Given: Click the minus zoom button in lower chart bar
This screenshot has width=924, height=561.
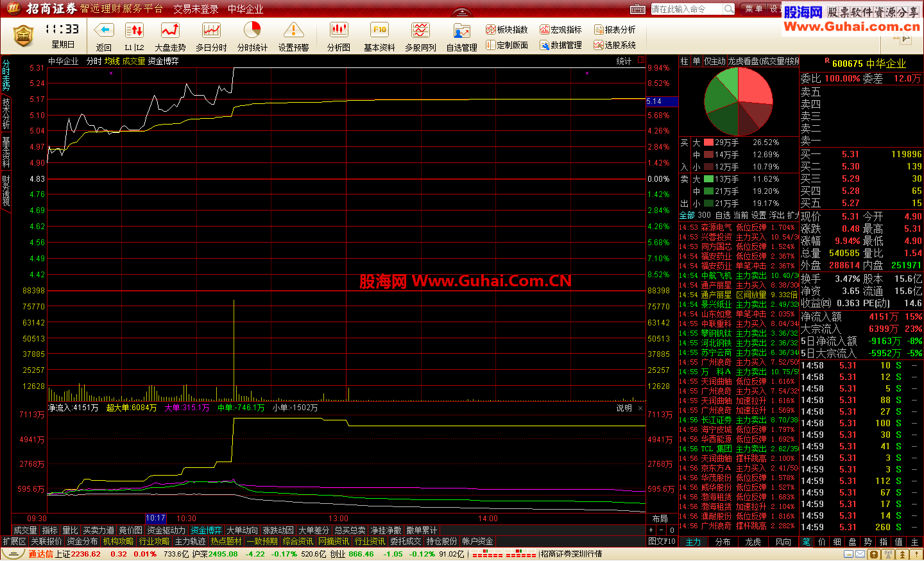Looking at the screenshot, I should pos(662,530).
